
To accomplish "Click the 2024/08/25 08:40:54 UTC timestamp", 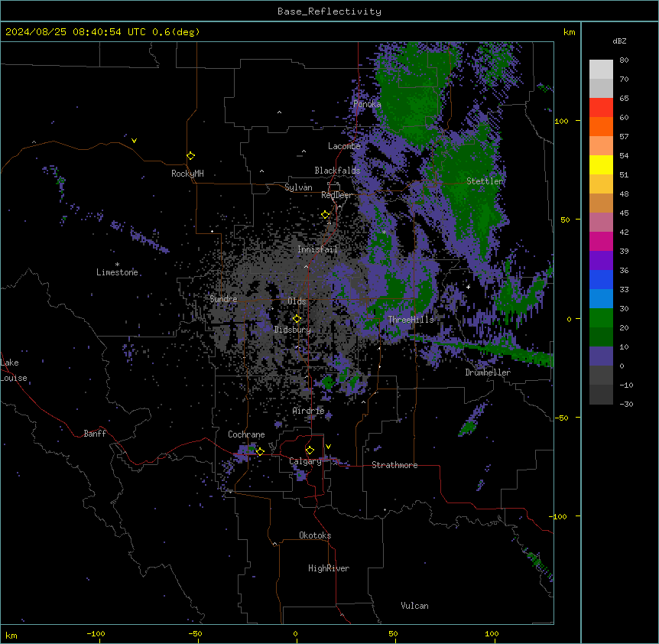I will [x=76, y=32].
